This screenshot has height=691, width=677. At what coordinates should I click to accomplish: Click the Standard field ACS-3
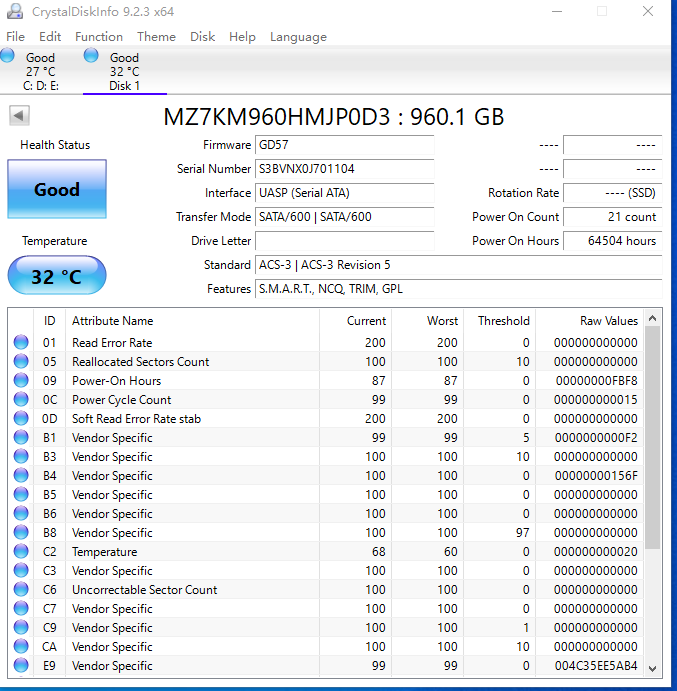(459, 265)
